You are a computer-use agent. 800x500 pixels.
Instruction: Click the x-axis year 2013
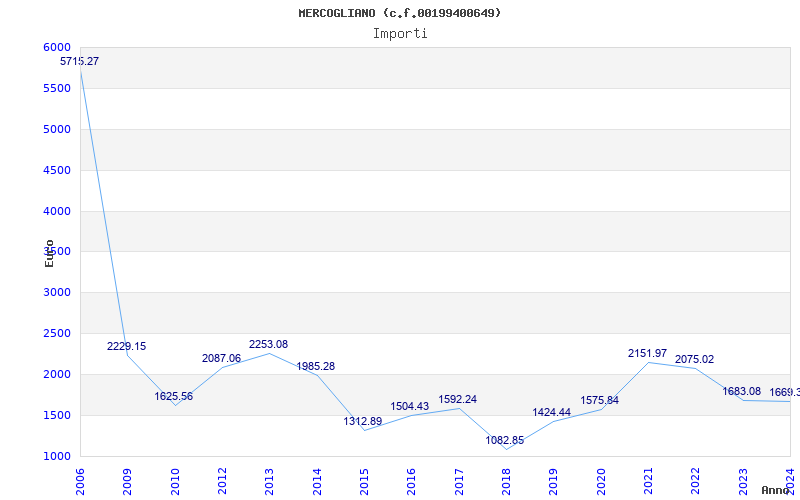(x=269, y=482)
